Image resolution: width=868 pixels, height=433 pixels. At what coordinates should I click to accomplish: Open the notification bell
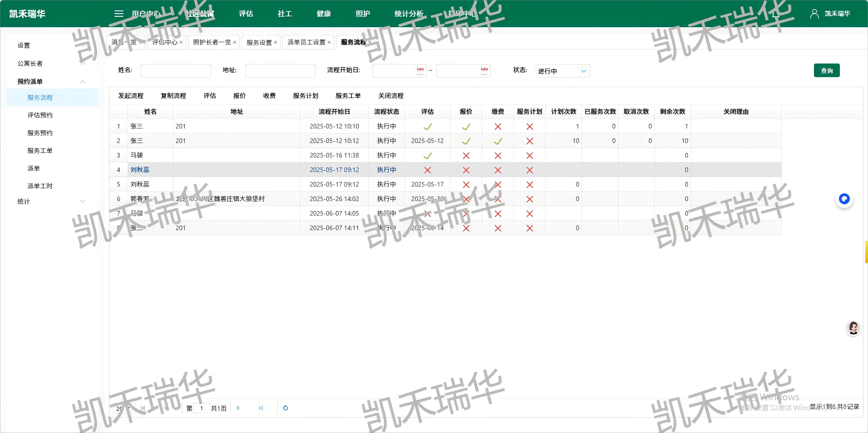[x=775, y=14]
